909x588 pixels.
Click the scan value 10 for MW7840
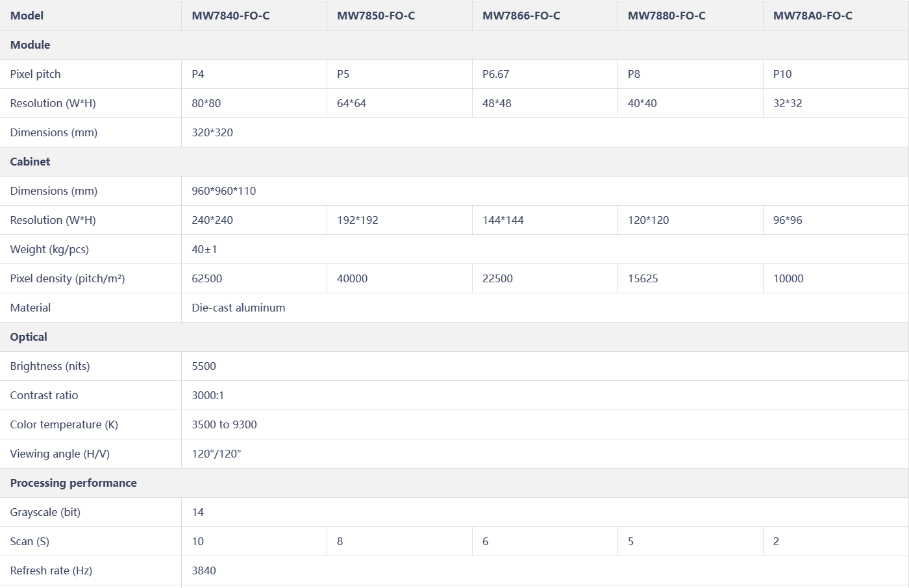click(x=198, y=541)
